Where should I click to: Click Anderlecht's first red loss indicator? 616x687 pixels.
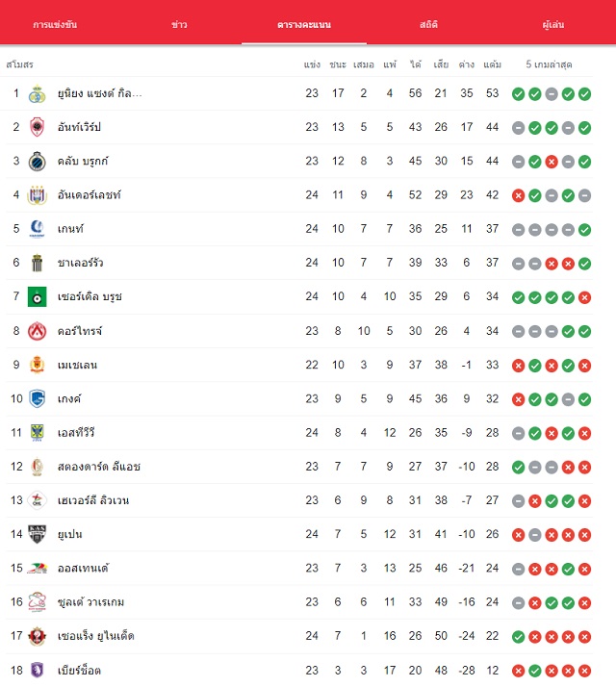[x=518, y=195]
